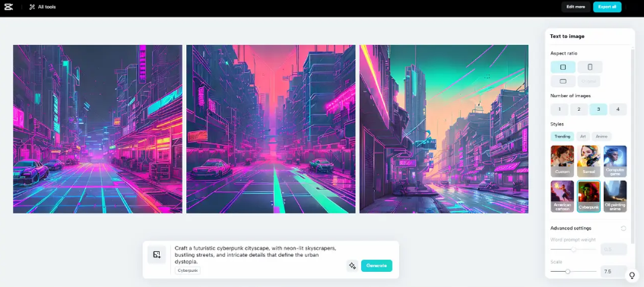Select the middle generated image with pink sky
Screen dimensions: 644x287
(x=271, y=129)
